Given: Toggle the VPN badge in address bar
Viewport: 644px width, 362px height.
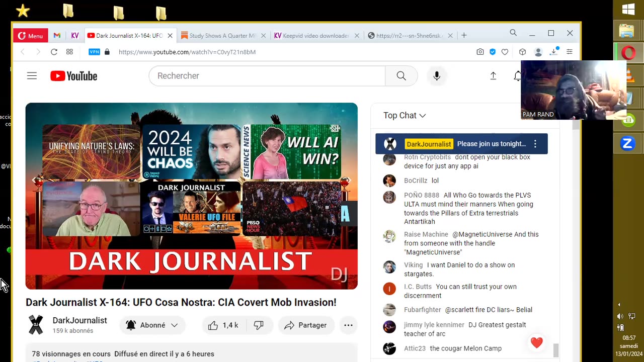Looking at the screenshot, I should click(94, 52).
